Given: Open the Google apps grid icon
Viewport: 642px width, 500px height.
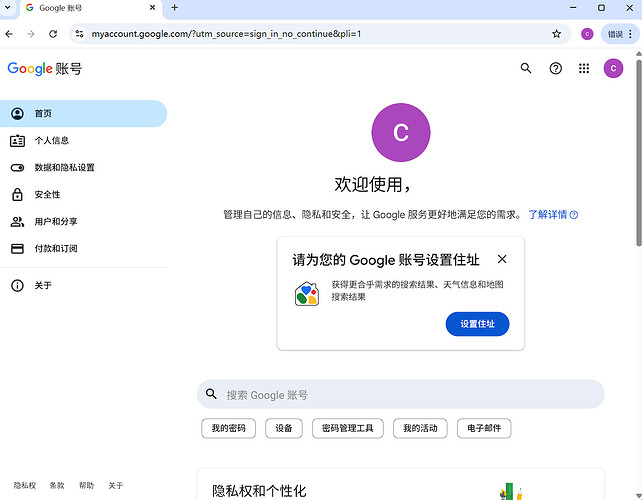Looking at the screenshot, I should coord(584,68).
